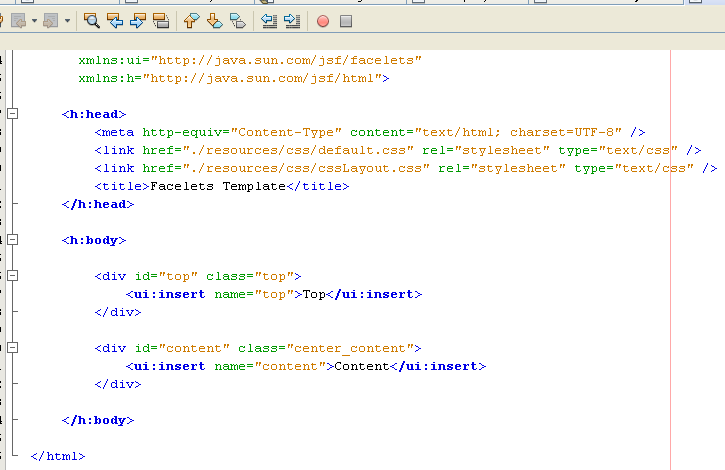Jump to Next Bookmark icon
This screenshot has height=470, width=725.
(x=215, y=21)
